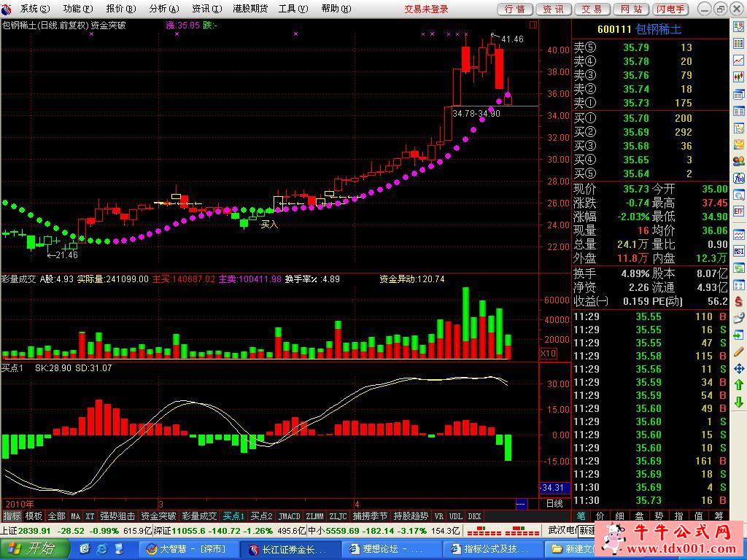The image size is (747, 560).
Task: Click the RSI indicator icon in sidebar
Action: 738,252
